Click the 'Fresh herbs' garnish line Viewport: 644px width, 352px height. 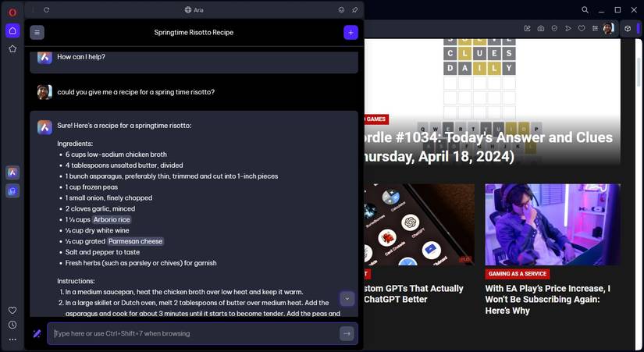pos(141,263)
